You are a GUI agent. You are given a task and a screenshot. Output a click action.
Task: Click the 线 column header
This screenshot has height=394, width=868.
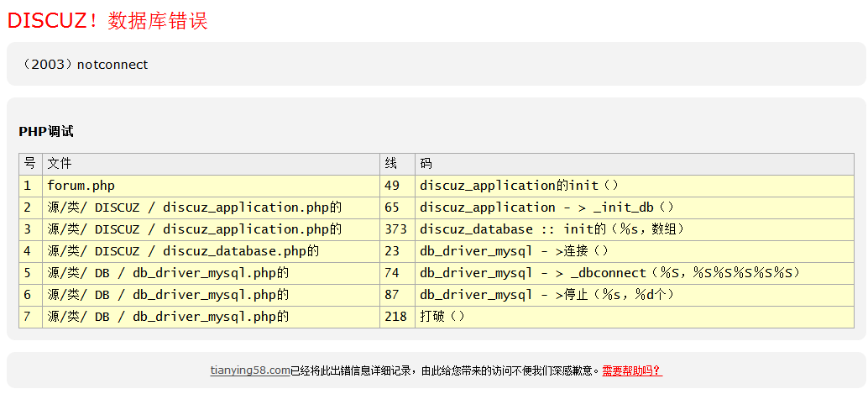(397, 164)
